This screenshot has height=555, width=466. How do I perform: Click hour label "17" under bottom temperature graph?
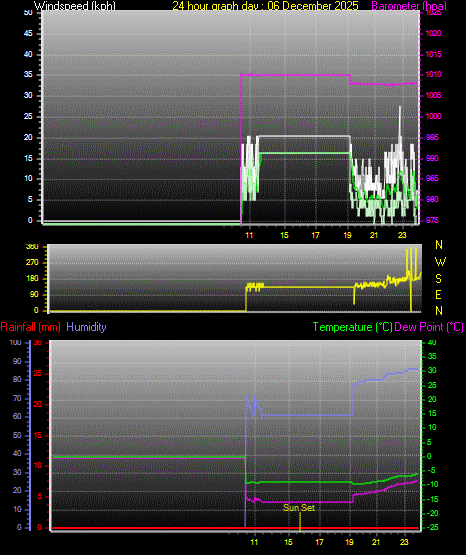[319, 542]
